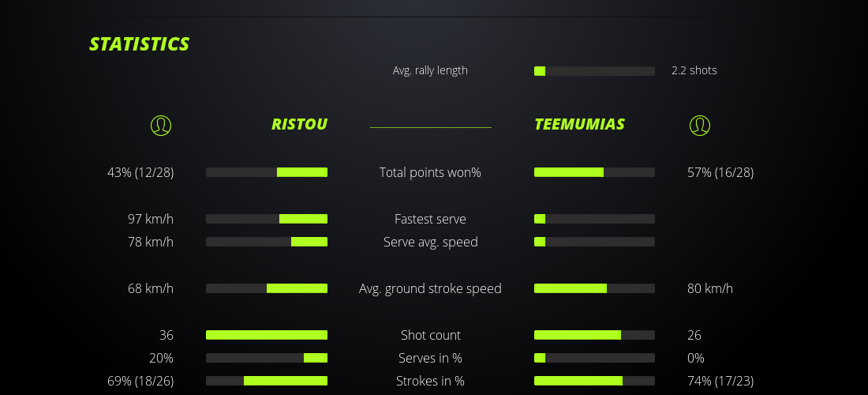The image size is (868, 395).
Task: Click Ristou's Total points won bar
Action: [x=267, y=172]
